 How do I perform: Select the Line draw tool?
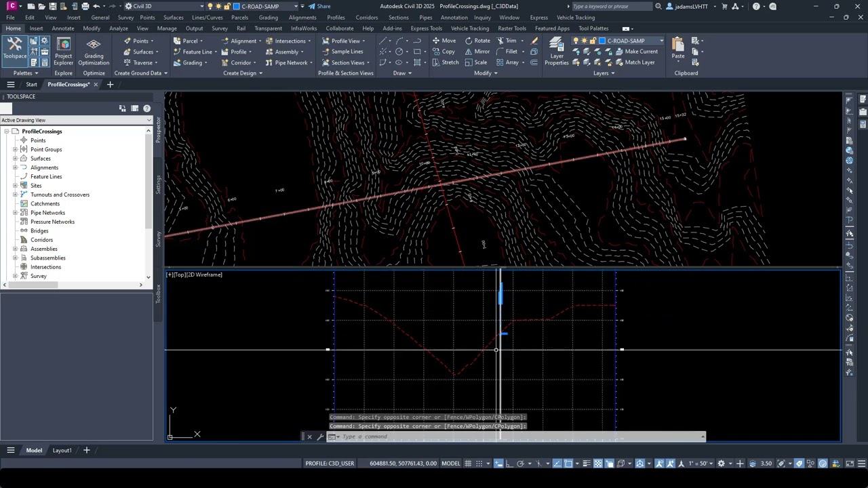384,41
